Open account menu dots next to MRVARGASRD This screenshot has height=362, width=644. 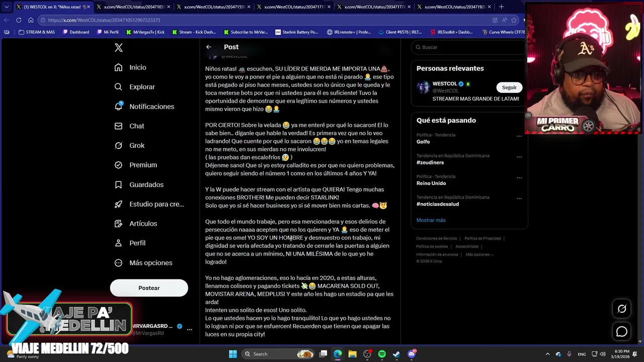point(190,329)
